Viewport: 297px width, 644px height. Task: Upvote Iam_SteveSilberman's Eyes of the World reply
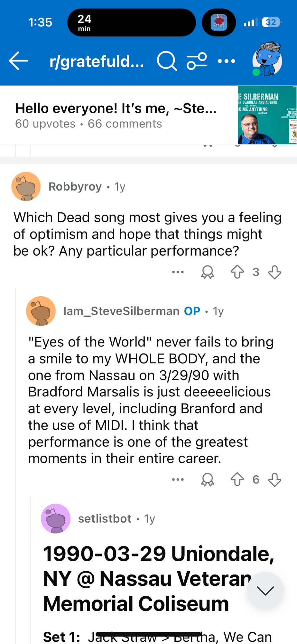tap(237, 479)
